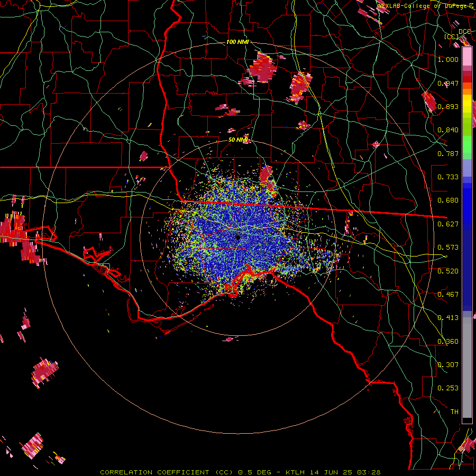
Task: Click the CORRELATION COEFFICIENT (CC) caption text
Action: [x=166, y=472]
